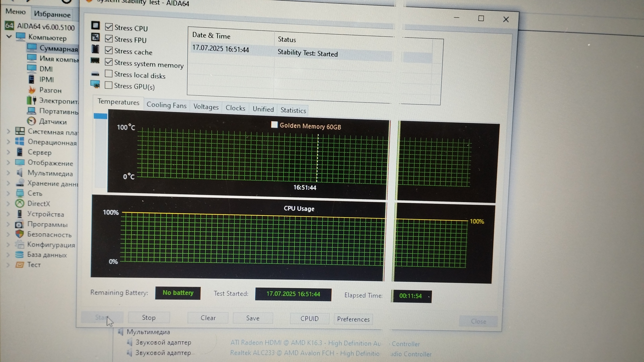Click the Безопасность shield icon
Viewport: 644px width, 362px height.
[x=19, y=234]
